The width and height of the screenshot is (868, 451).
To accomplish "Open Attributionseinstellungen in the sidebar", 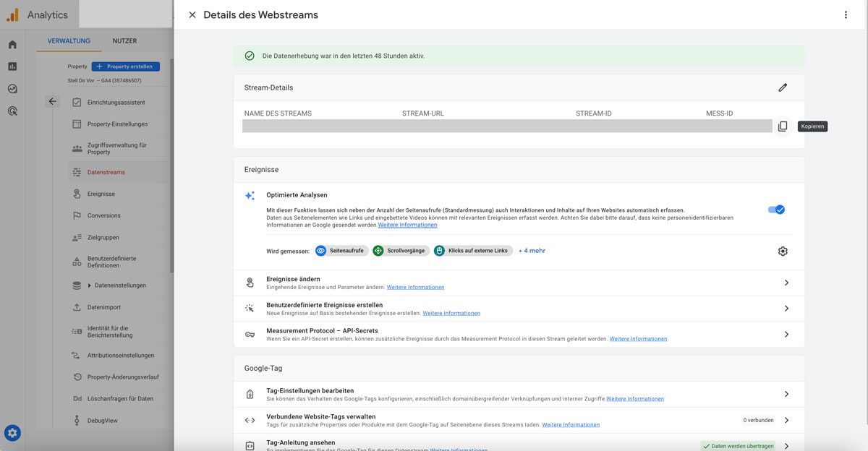I will (120, 356).
